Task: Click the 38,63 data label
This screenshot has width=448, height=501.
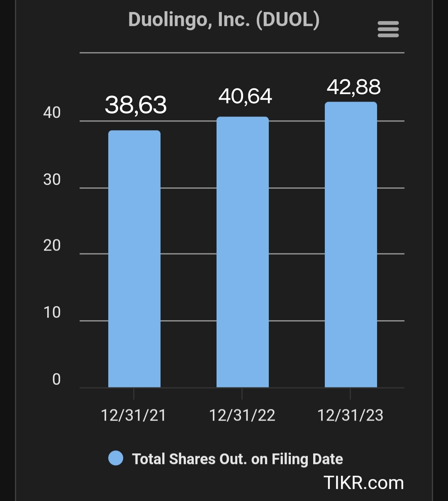Action: coord(136,105)
